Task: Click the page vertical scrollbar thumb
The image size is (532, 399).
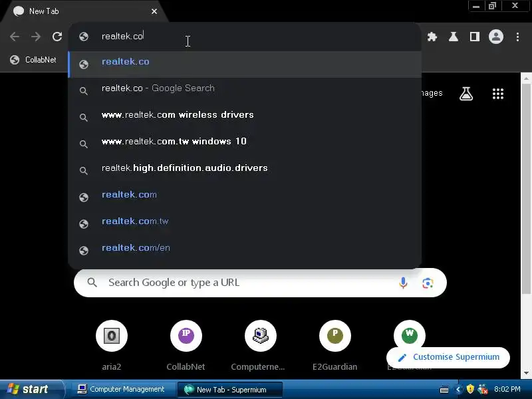Action: (526, 188)
